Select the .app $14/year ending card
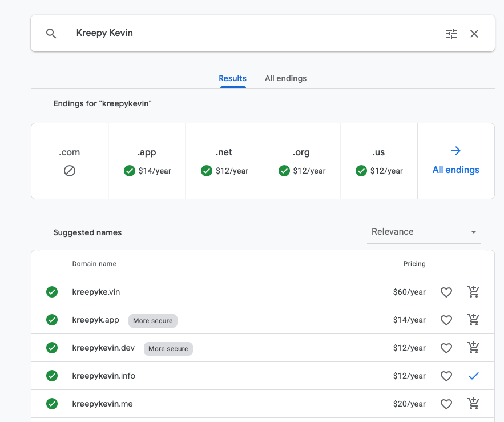 [147, 161]
